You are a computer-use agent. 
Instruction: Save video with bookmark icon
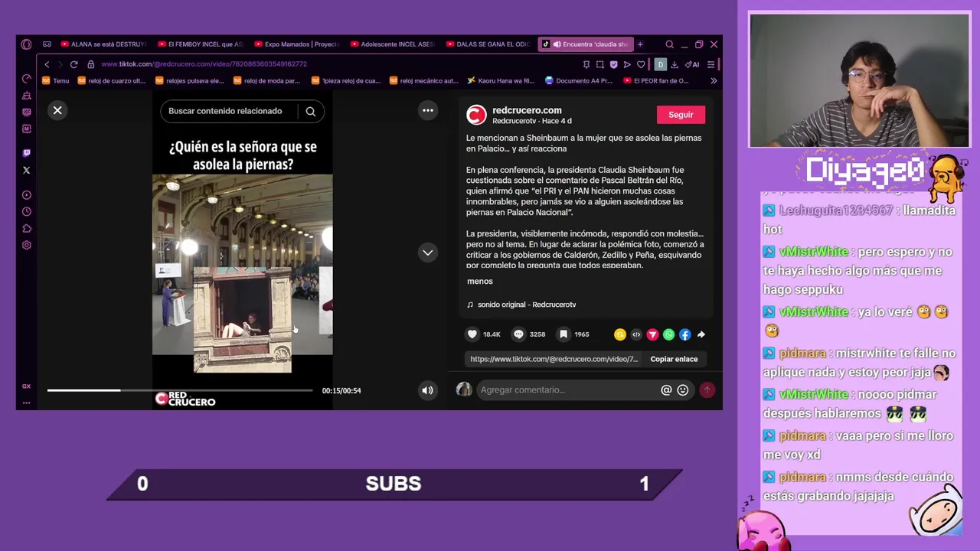pos(563,334)
